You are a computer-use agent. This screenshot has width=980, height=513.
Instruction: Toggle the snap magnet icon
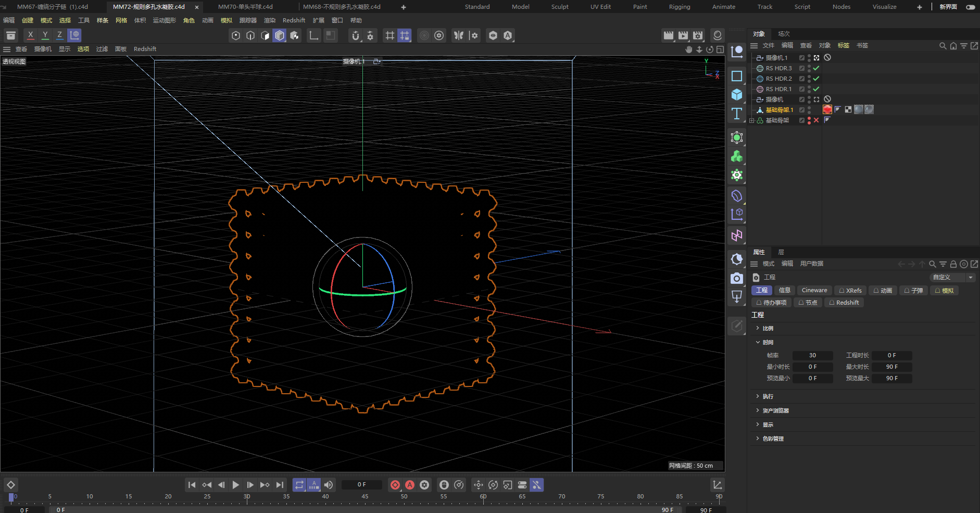[x=356, y=35]
